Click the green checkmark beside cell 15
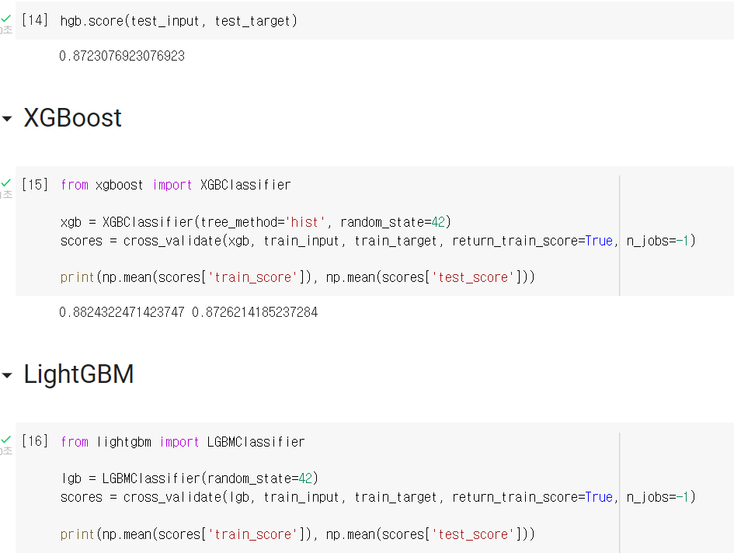Image resolution: width=734 pixels, height=560 pixels. coord(6,183)
